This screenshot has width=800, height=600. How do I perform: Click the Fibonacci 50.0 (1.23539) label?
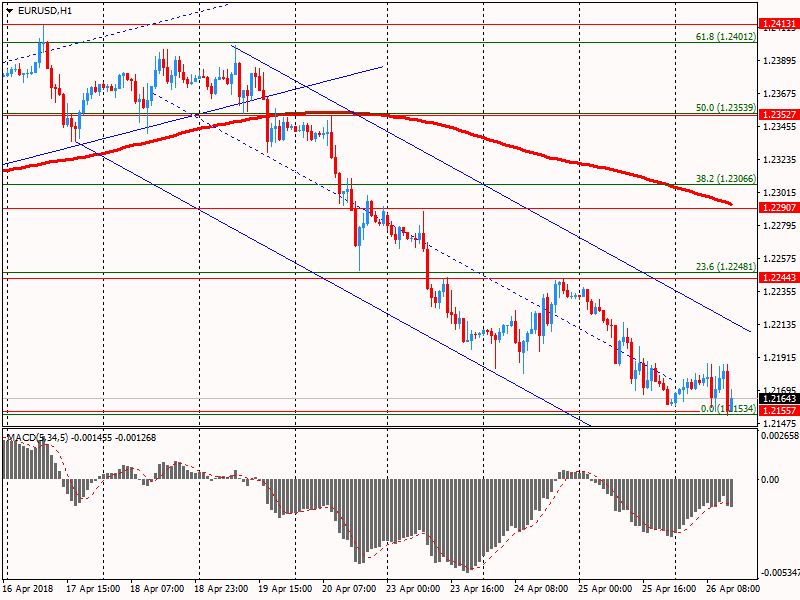pos(726,108)
